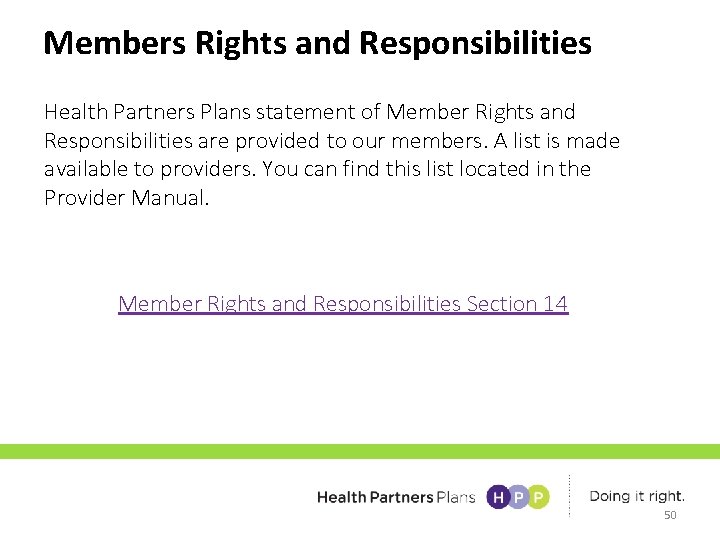
Task: Click the dotted vertical divider in footer
Action: point(570,496)
